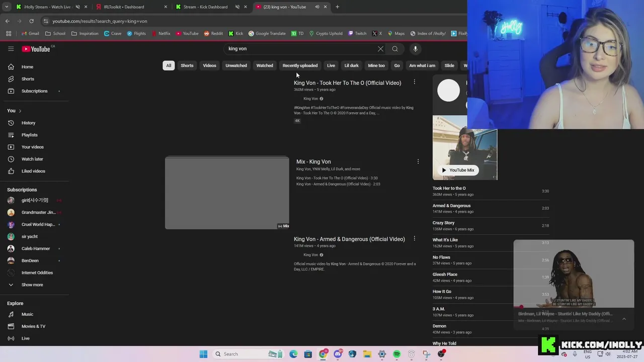Open the Google Translate bookmark

click(267, 34)
